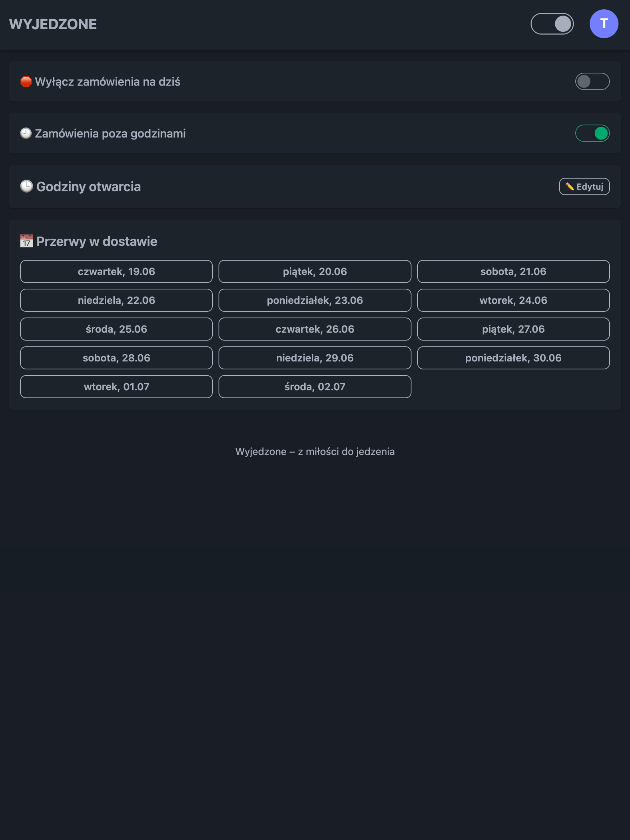Click the stop sign icon
The width and height of the screenshot is (630, 840).
click(x=26, y=81)
